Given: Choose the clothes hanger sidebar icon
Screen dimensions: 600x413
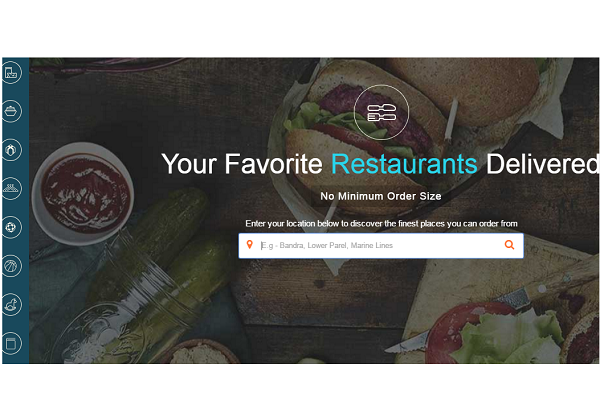Looking at the screenshot, I should (x=11, y=188).
